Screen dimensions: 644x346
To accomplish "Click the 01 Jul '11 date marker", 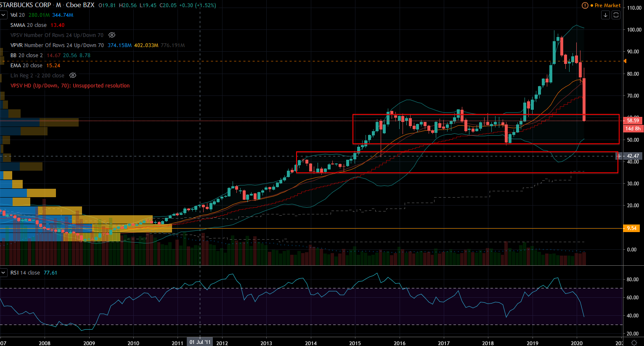I will coord(200,342).
